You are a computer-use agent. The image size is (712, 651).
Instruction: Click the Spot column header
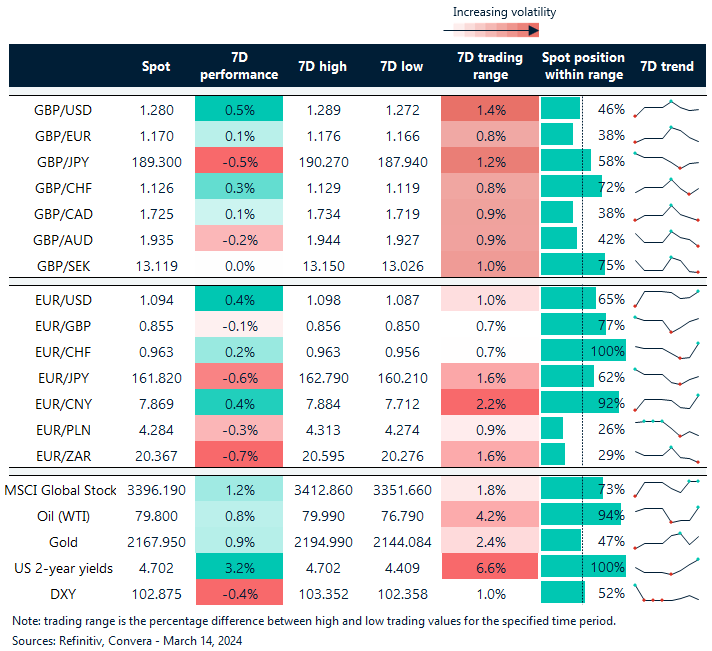click(x=156, y=67)
